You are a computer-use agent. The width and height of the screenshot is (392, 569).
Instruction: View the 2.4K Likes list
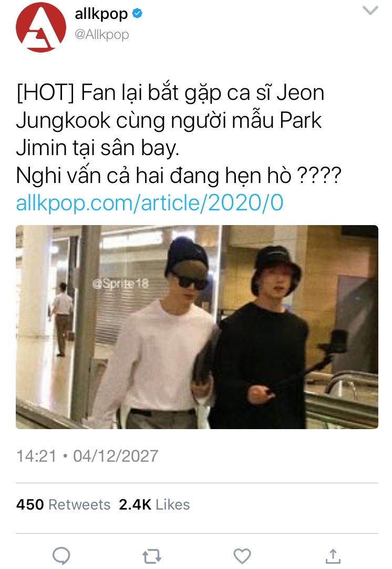pyautogui.click(x=154, y=504)
